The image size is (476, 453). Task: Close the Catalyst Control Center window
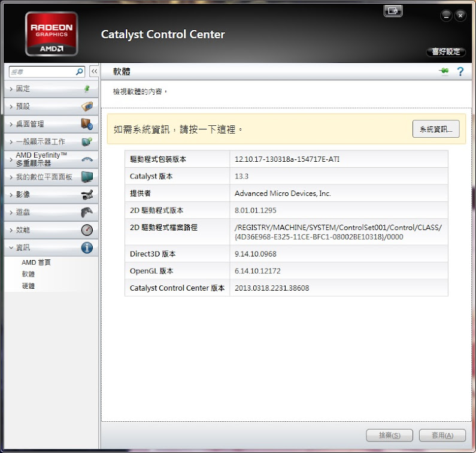pos(460,16)
